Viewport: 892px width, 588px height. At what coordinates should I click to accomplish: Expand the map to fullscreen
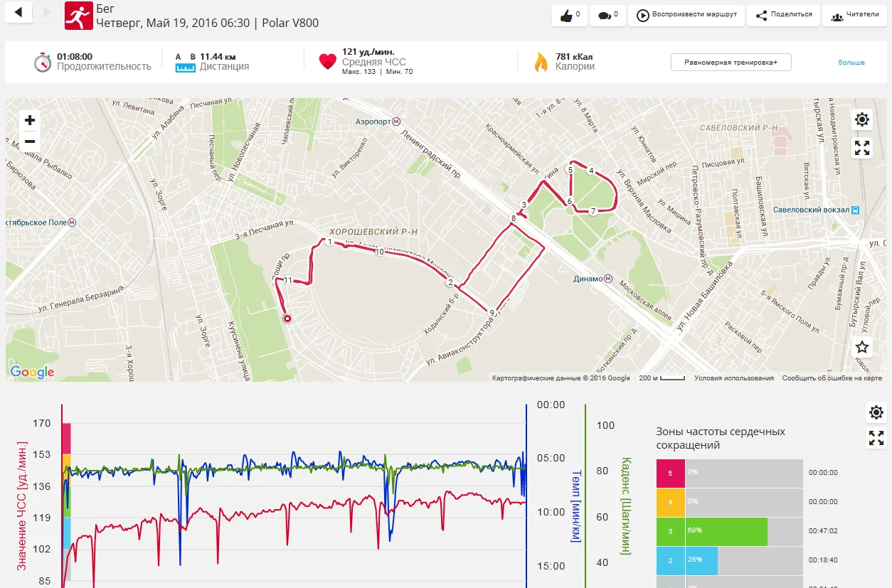coord(862,148)
